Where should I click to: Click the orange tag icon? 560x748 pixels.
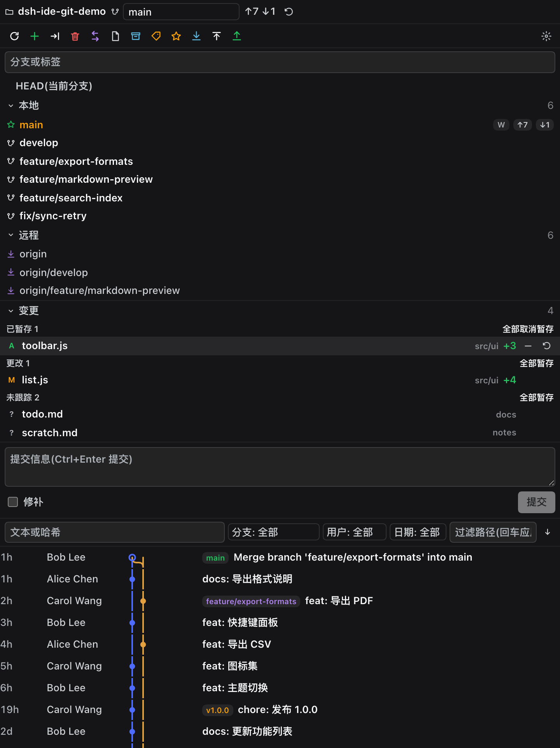156,36
